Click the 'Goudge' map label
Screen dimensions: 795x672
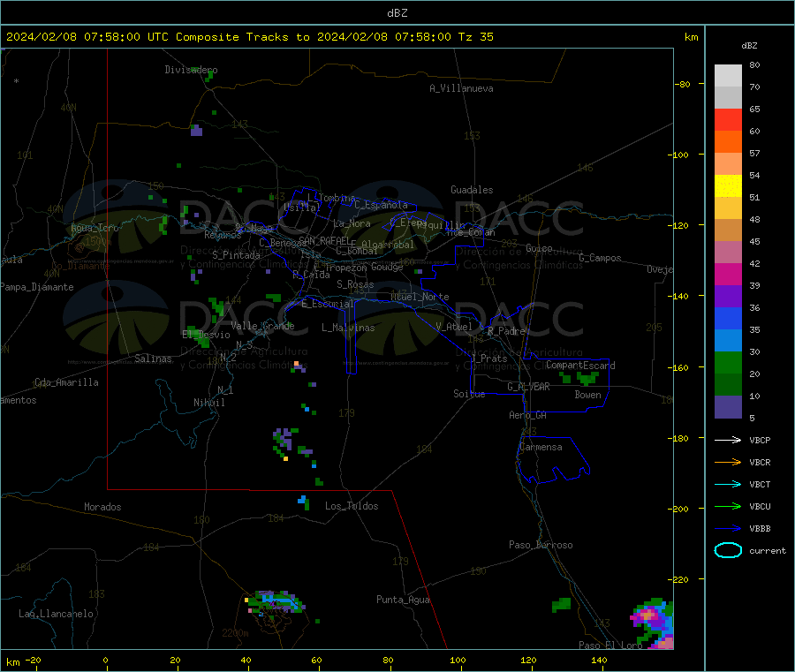tap(388, 267)
